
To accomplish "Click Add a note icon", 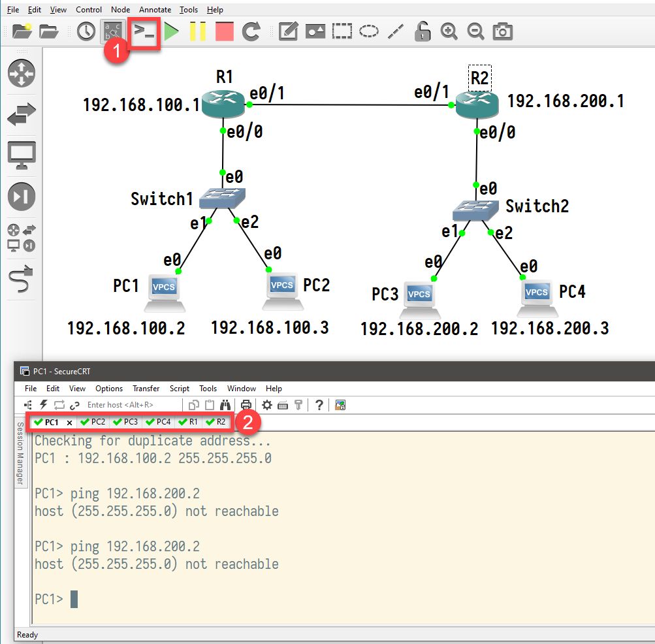I will click(x=288, y=31).
